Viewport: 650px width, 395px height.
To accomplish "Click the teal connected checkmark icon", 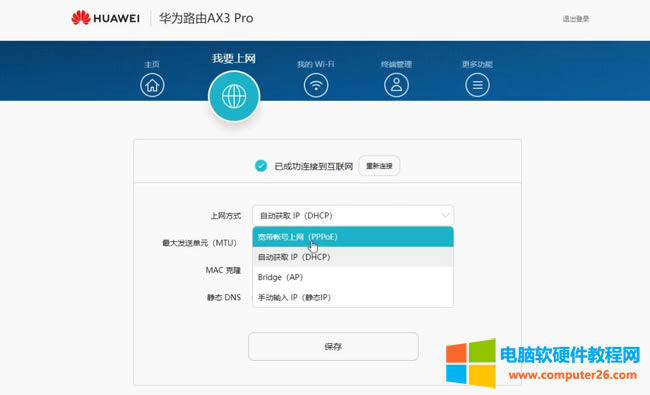I will (x=261, y=166).
